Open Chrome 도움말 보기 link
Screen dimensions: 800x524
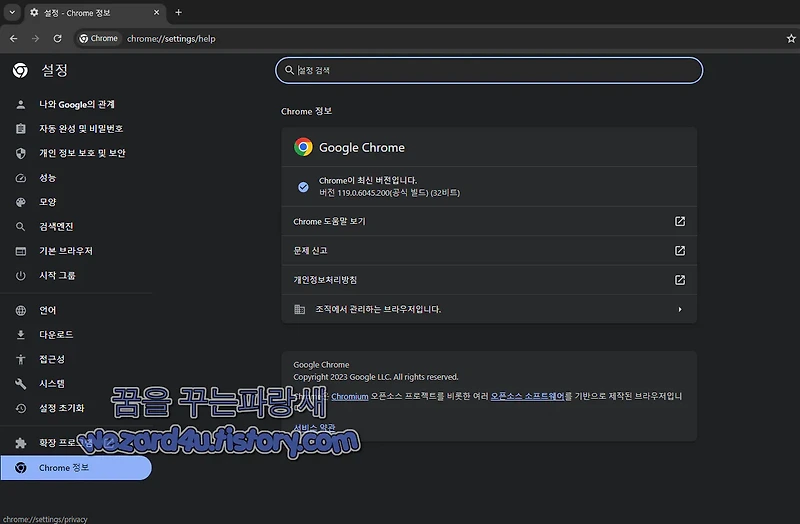[489, 221]
